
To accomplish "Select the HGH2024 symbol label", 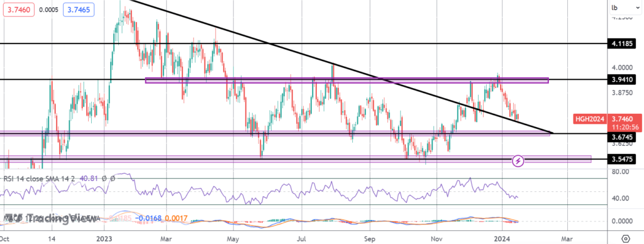I will pyautogui.click(x=589, y=119).
